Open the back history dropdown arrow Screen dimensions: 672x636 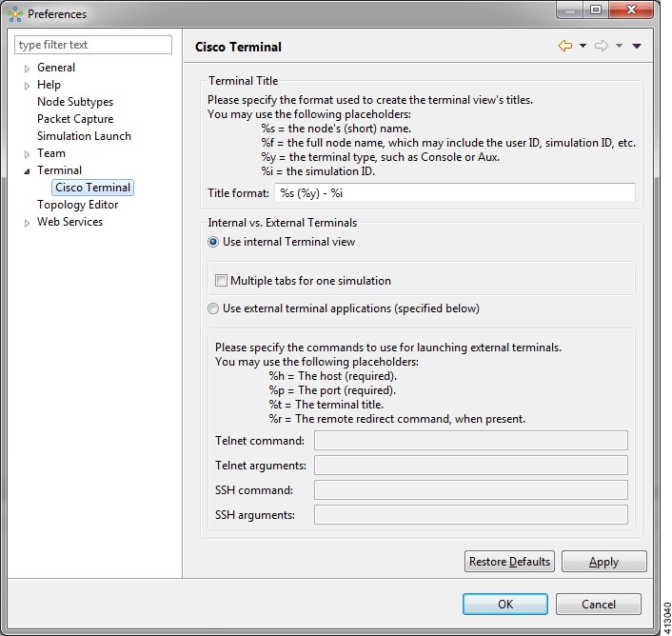coord(583,46)
